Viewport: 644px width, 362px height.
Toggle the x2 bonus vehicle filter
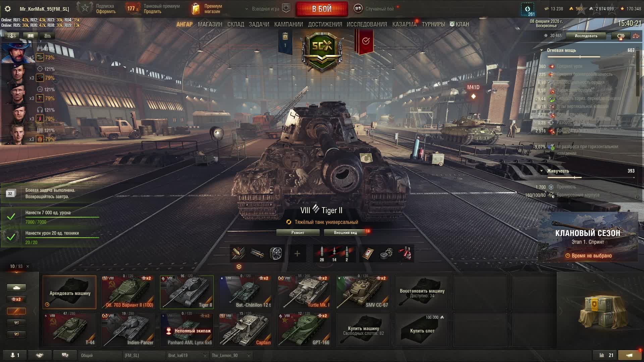tap(16, 299)
